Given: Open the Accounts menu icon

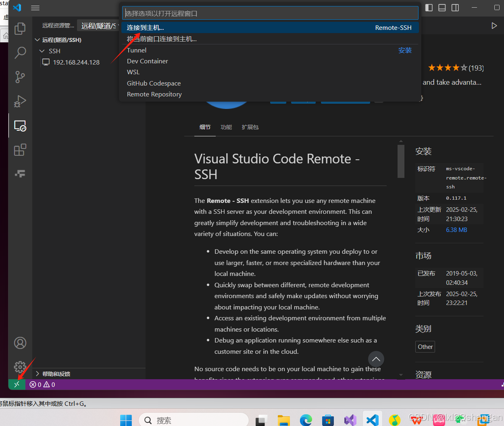Looking at the screenshot, I should pos(20,343).
